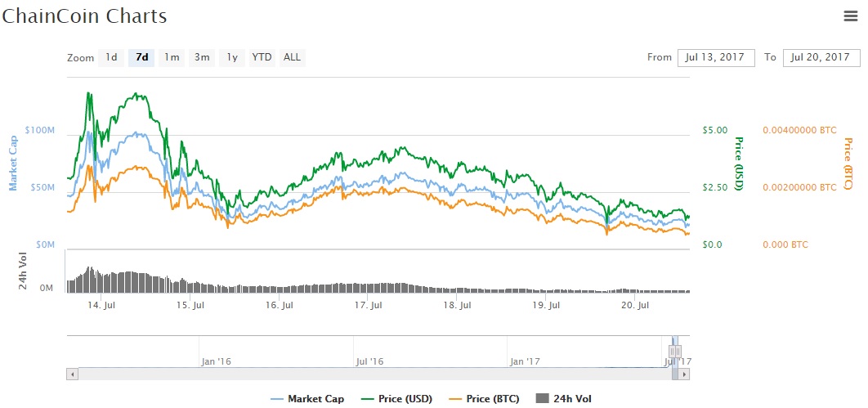Click the vertical Market Cap axis title

point(13,164)
